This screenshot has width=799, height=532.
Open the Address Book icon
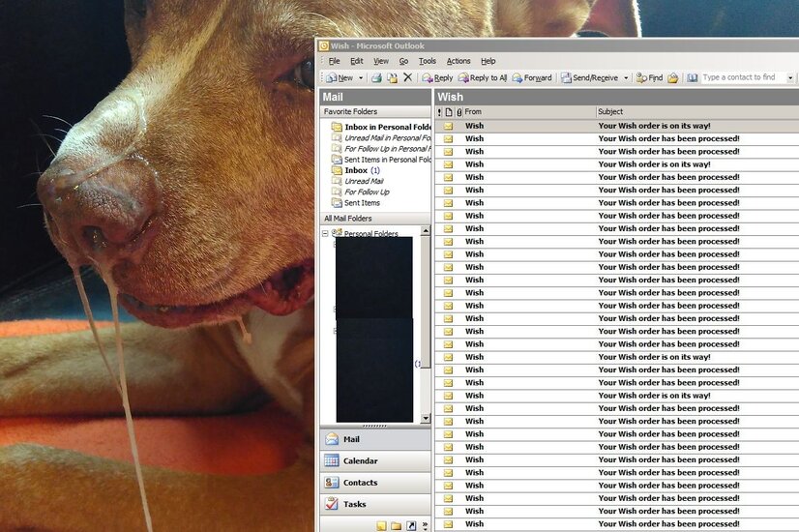tap(692, 78)
